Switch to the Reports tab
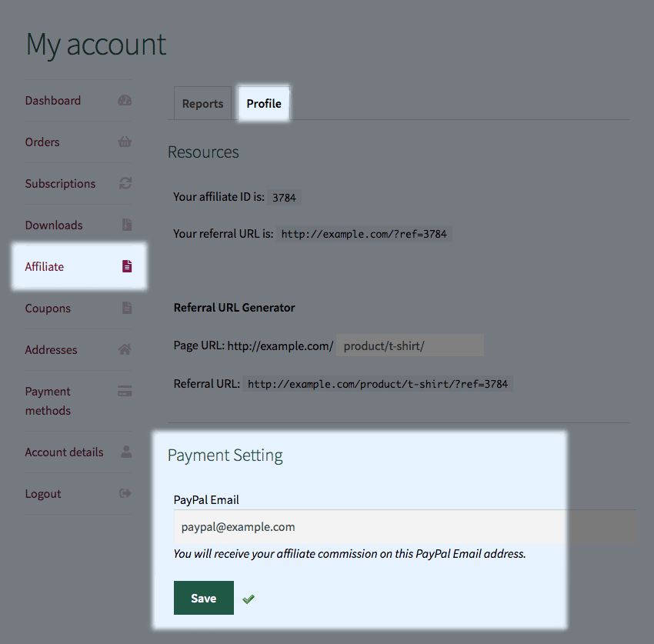The width and height of the screenshot is (654, 644). point(202,103)
